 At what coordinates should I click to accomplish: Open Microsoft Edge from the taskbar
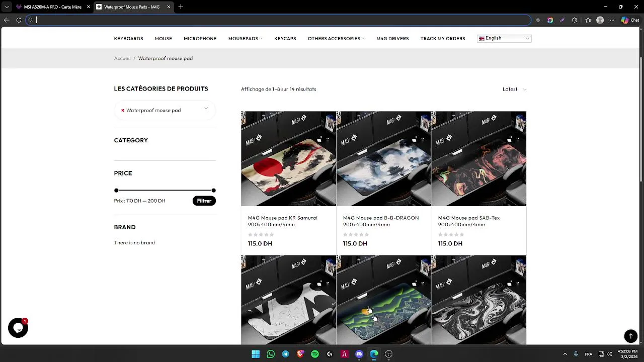click(374, 354)
